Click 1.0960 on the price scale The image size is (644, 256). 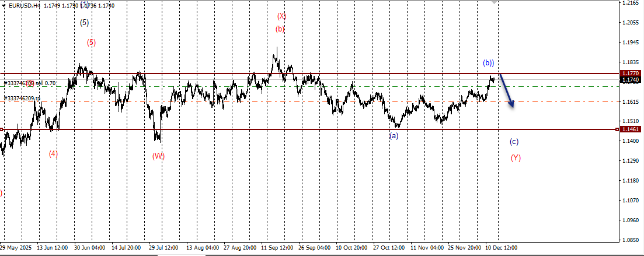[631, 220]
